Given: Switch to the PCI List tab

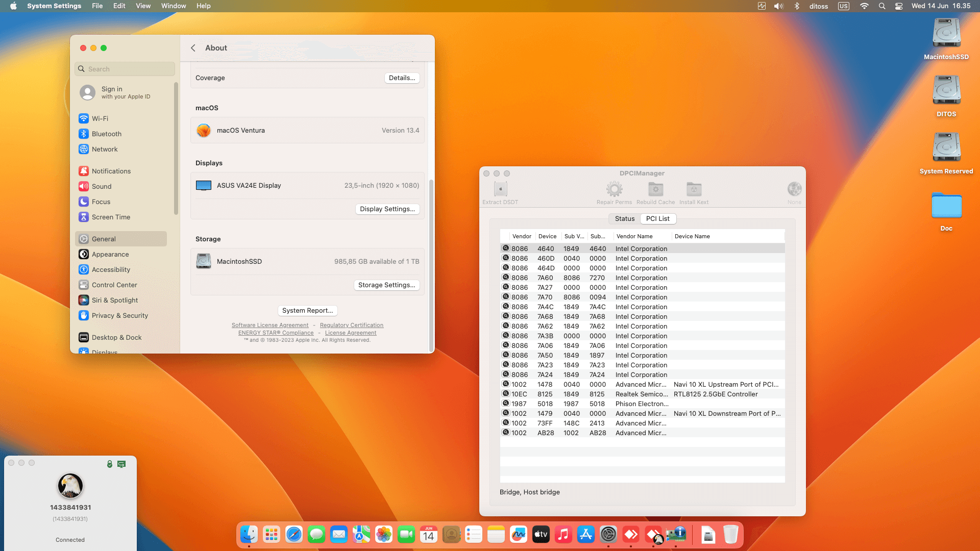Looking at the screenshot, I should click(658, 218).
